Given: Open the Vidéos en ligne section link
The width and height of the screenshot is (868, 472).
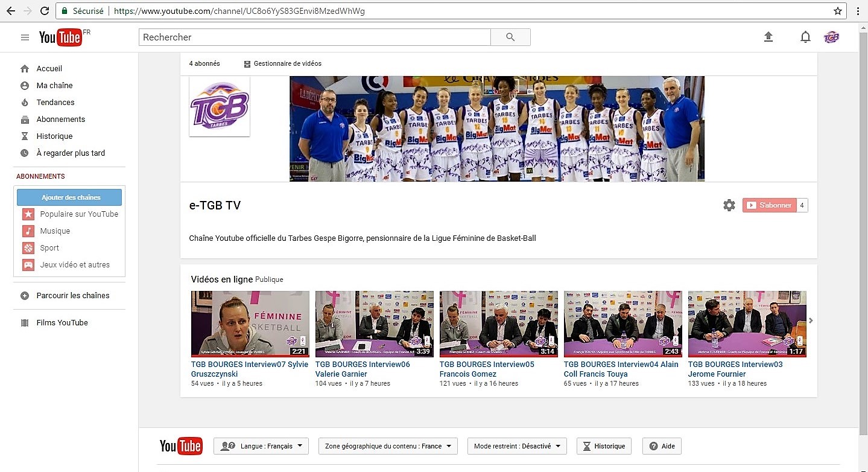Looking at the screenshot, I should click(x=222, y=279).
